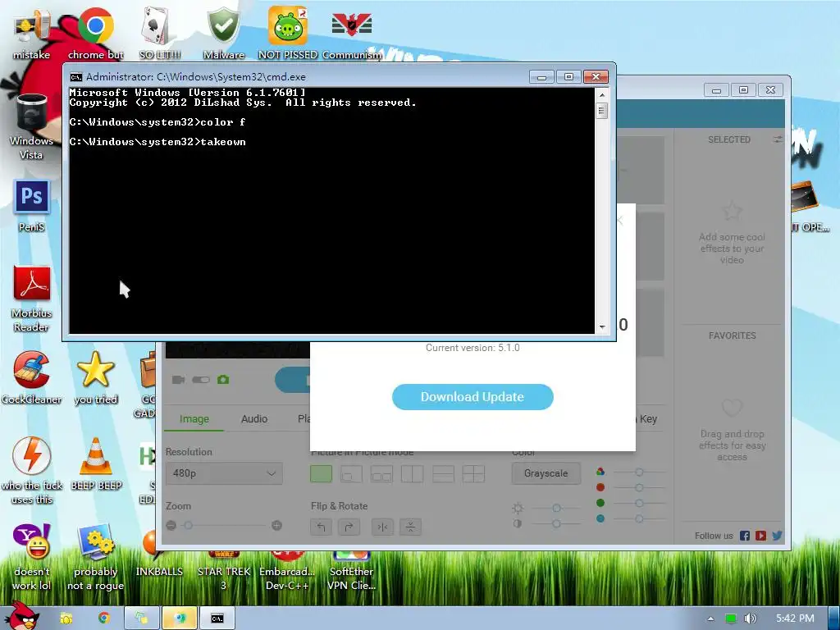This screenshot has width=840, height=630.
Task: Rotate video left
Action: (x=321, y=527)
